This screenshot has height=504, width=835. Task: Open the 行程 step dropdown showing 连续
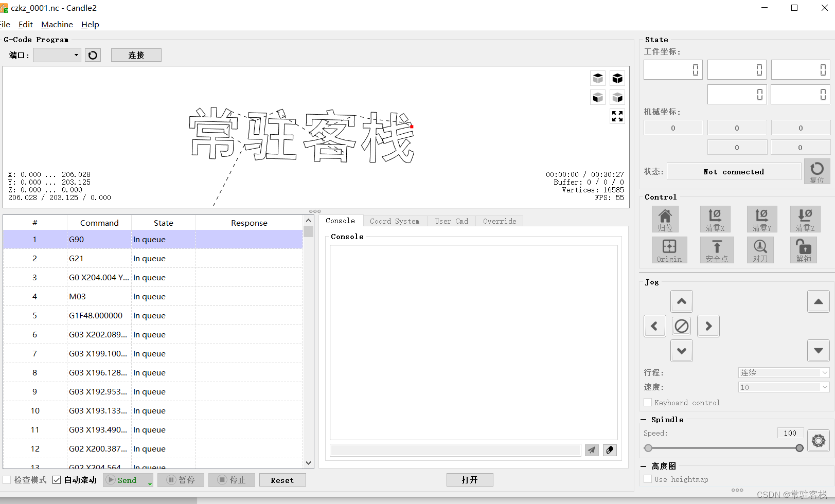(x=784, y=372)
